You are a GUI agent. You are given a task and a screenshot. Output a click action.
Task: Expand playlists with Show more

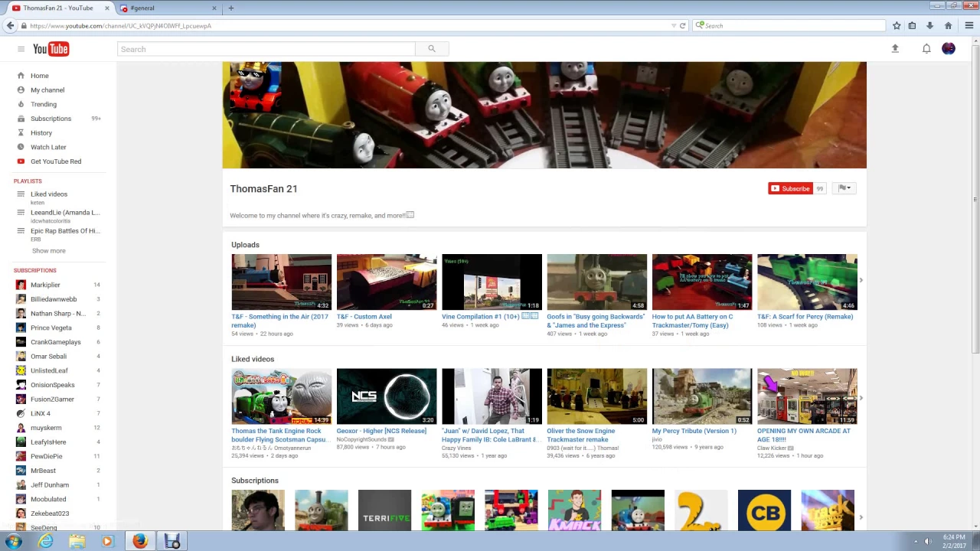click(x=48, y=251)
